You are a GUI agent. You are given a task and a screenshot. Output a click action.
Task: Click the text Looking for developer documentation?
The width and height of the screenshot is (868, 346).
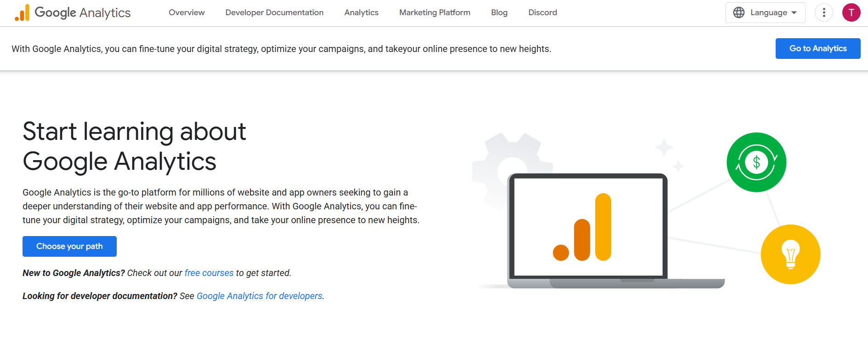100,296
